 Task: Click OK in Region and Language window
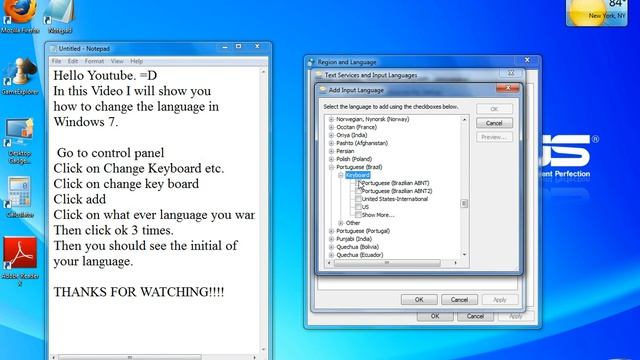point(435,316)
